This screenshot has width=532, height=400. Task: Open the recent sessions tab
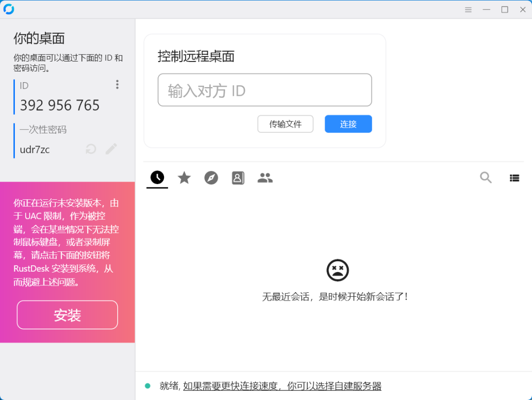point(157,178)
